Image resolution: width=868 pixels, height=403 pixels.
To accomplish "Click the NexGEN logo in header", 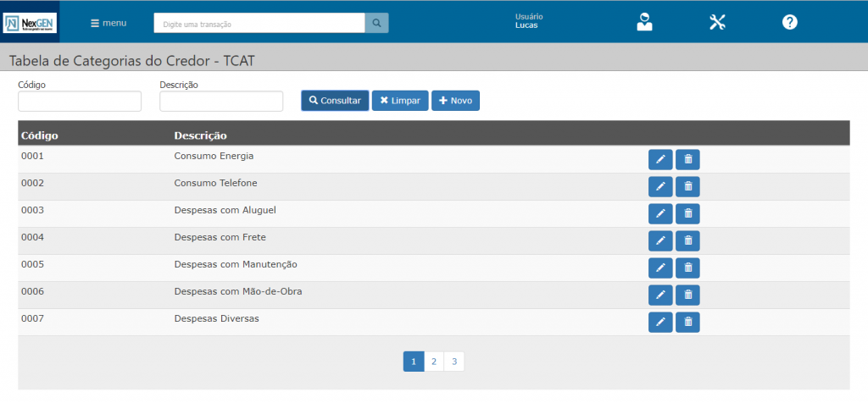I will point(31,22).
